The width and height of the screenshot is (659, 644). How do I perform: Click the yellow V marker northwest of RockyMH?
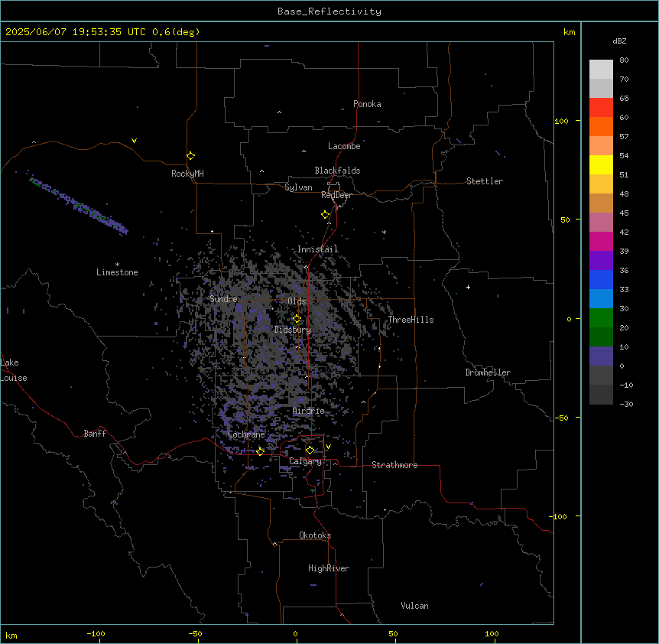click(134, 141)
